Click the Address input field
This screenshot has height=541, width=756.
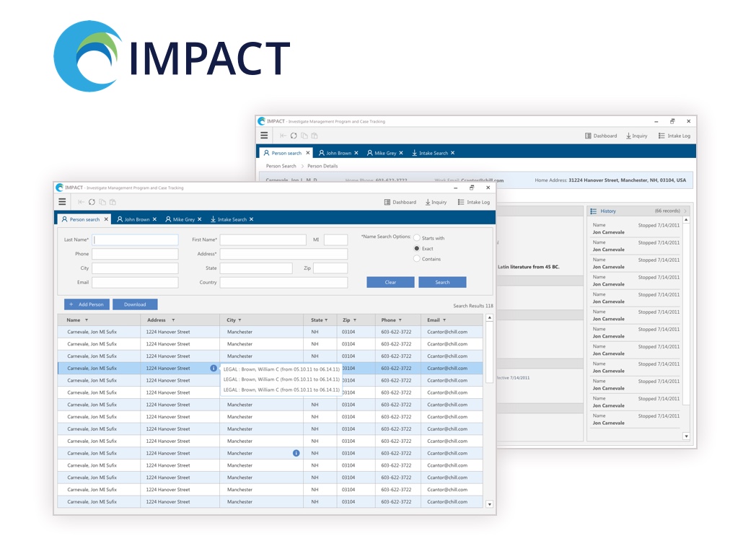pos(284,254)
